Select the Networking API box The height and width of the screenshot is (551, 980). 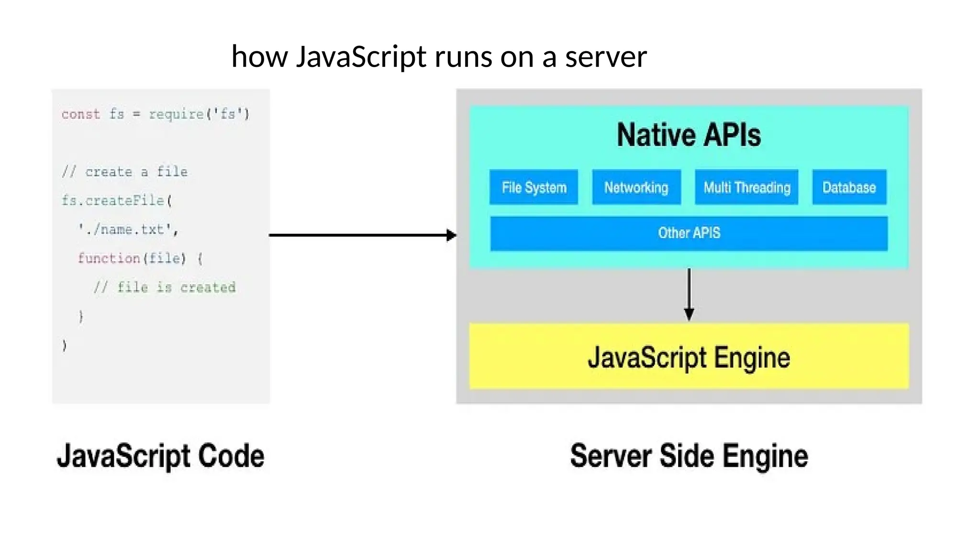[636, 187]
